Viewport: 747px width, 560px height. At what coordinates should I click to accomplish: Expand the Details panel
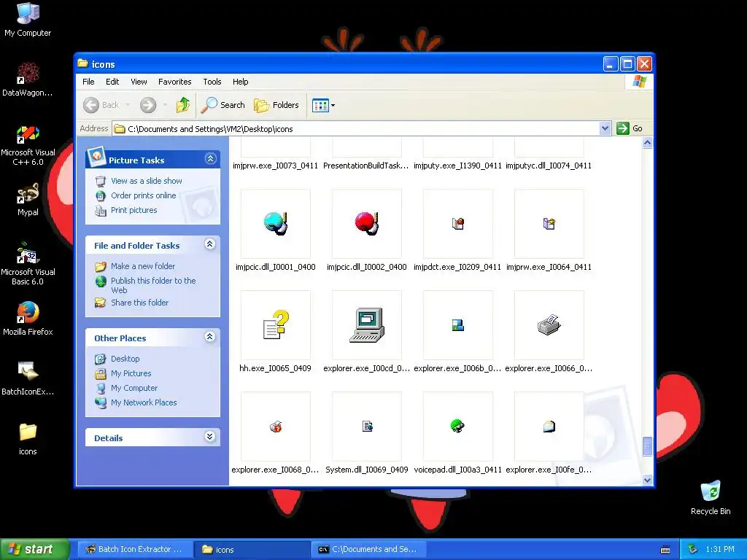coord(209,437)
